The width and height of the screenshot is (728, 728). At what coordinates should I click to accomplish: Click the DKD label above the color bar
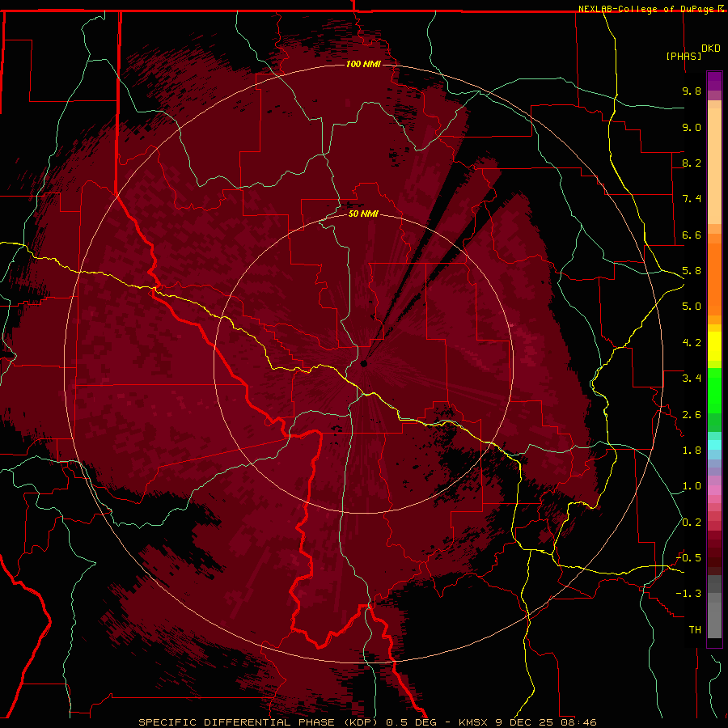pyautogui.click(x=711, y=49)
